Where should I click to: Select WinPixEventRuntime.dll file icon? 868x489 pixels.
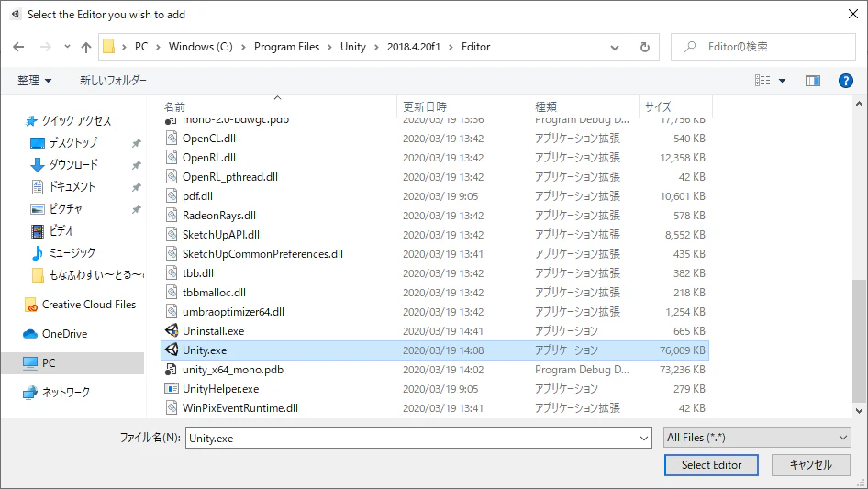click(172, 407)
